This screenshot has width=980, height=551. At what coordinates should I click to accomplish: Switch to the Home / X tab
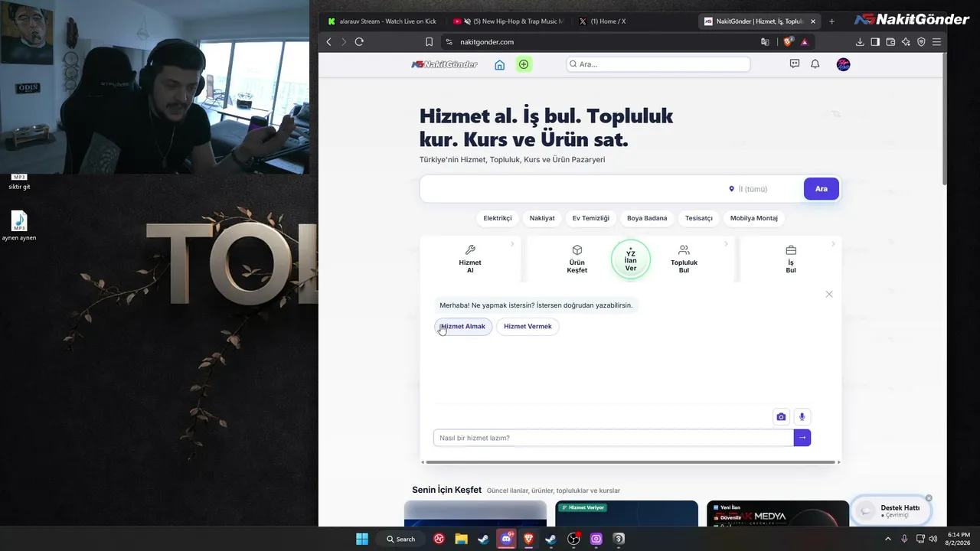coord(634,21)
